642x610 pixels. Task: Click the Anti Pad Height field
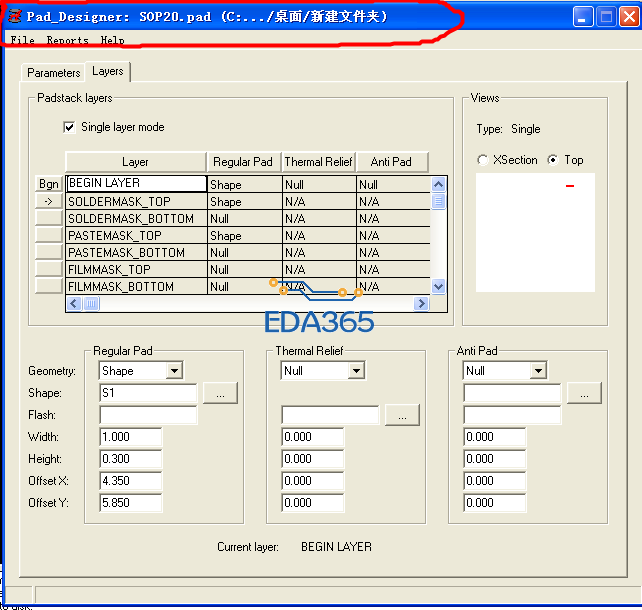pos(495,459)
